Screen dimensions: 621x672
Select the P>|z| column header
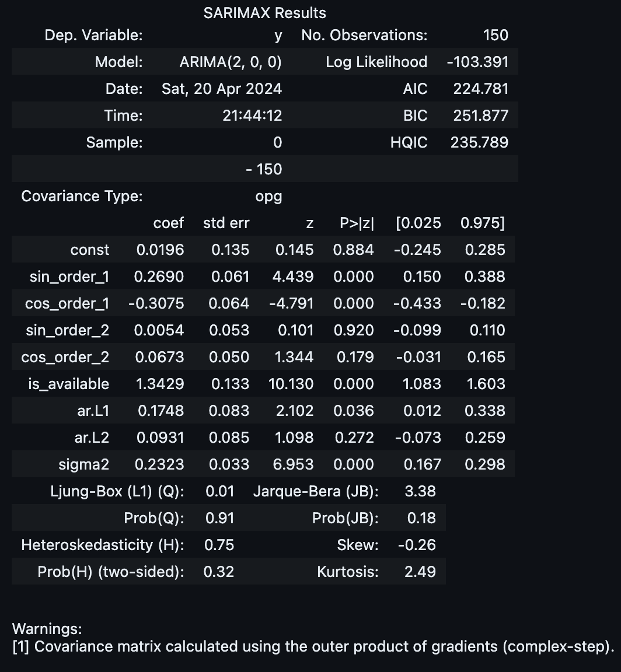pos(357,223)
